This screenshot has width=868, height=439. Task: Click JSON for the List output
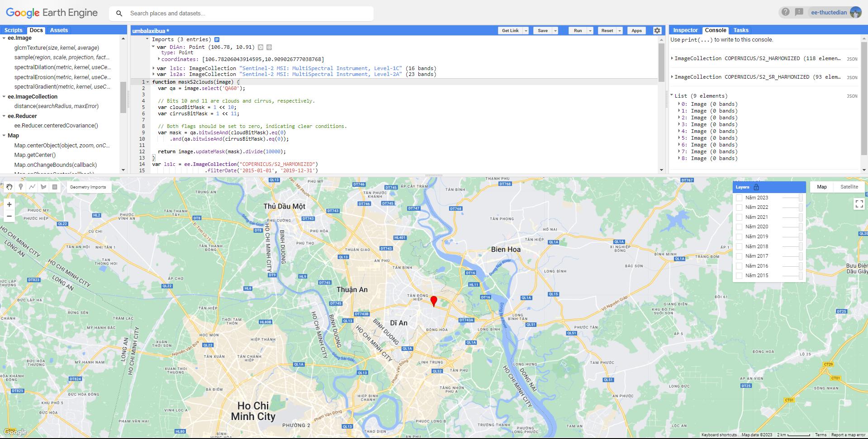852,96
